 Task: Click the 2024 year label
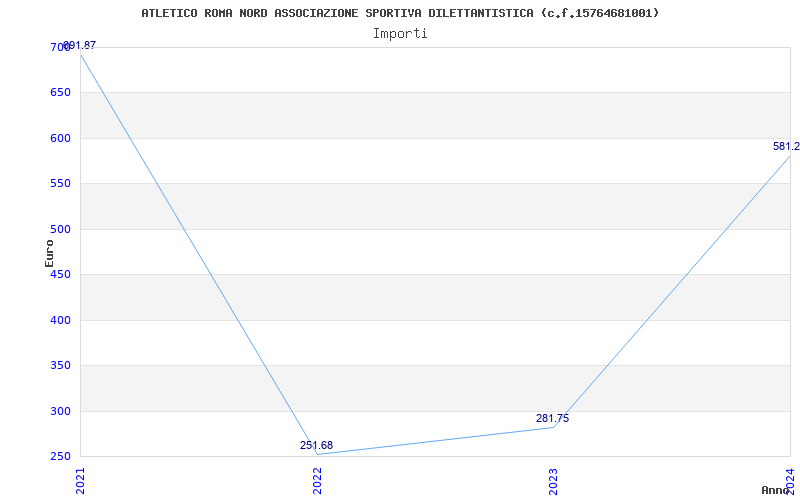pyautogui.click(x=790, y=481)
